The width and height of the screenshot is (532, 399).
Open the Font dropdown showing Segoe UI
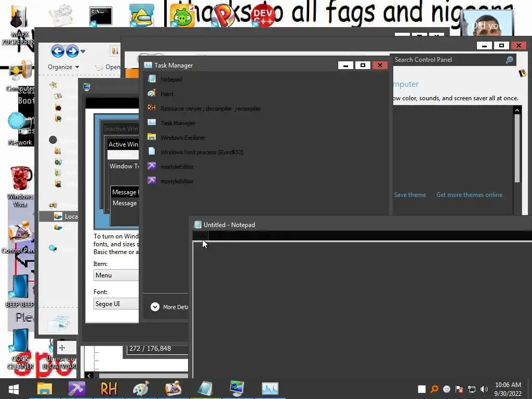(x=116, y=303)
